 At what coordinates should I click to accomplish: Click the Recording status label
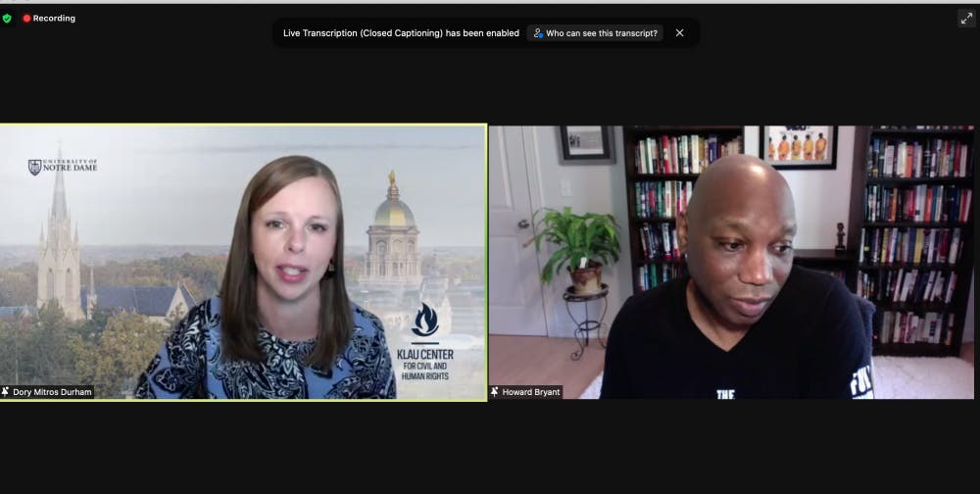coord(54,18)
